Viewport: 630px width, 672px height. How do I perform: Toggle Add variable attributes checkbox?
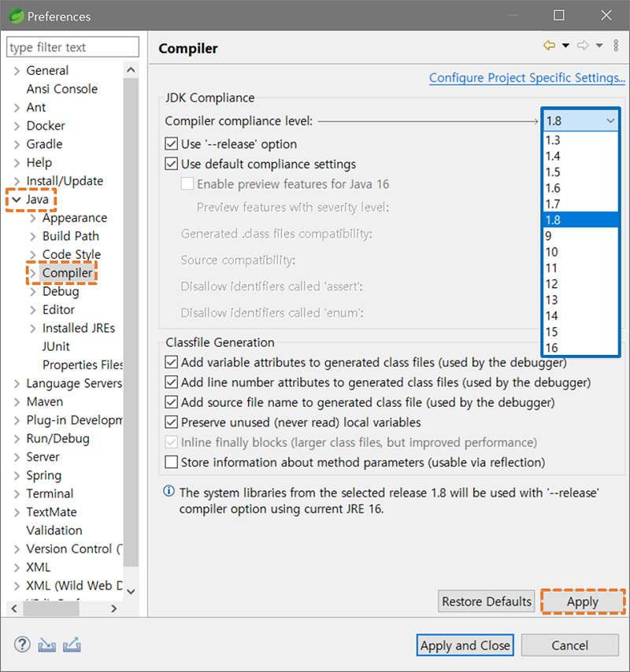click(x=171, y=362)
